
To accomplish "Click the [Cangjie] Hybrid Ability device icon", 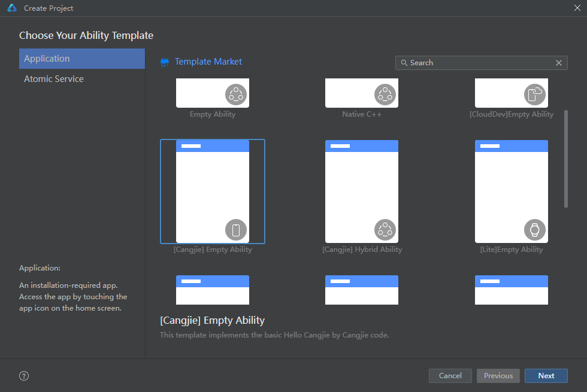I will click(x=385, y=230).
